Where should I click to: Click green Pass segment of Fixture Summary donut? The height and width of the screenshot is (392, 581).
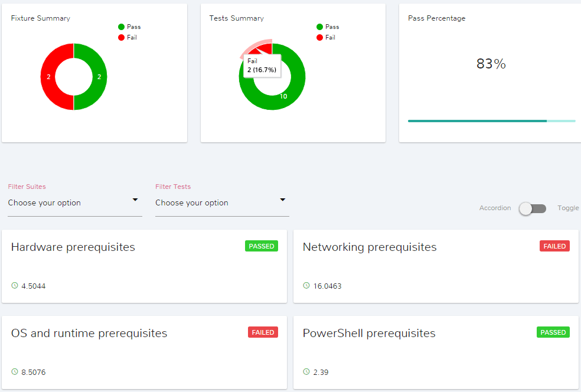tap(99, 77)
